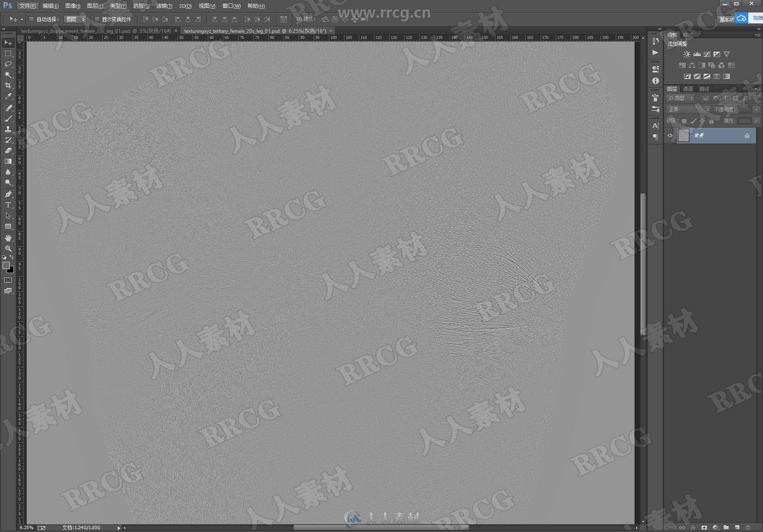This screenshot has width=763, height=532.
Task: Select the Eraser tool
Action: tap(8, 150)
